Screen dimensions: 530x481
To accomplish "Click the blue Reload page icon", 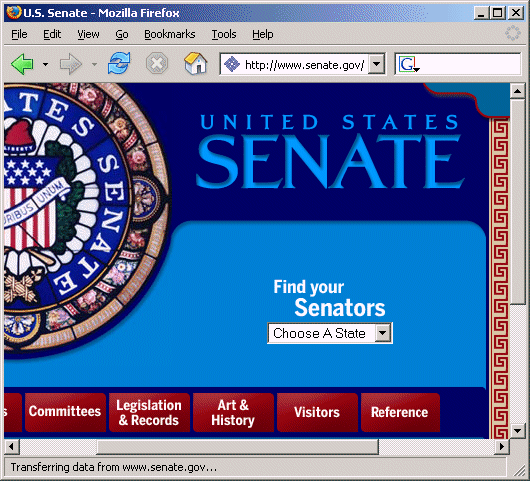I will pos(119,63).
